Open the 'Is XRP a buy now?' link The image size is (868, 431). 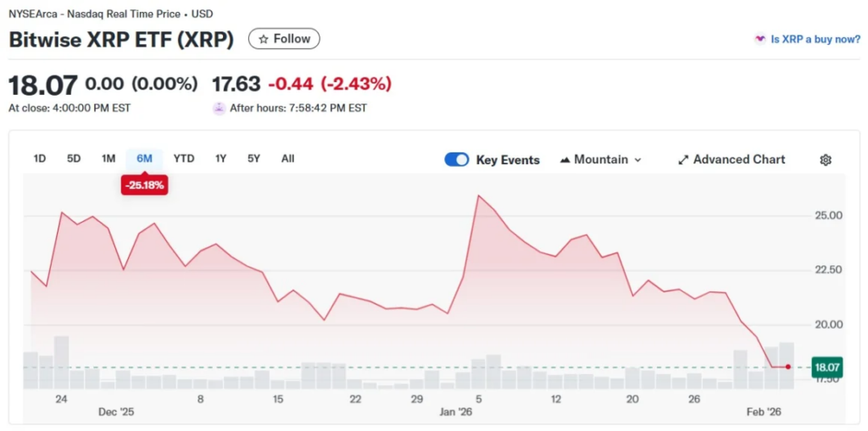pos(815,39)
